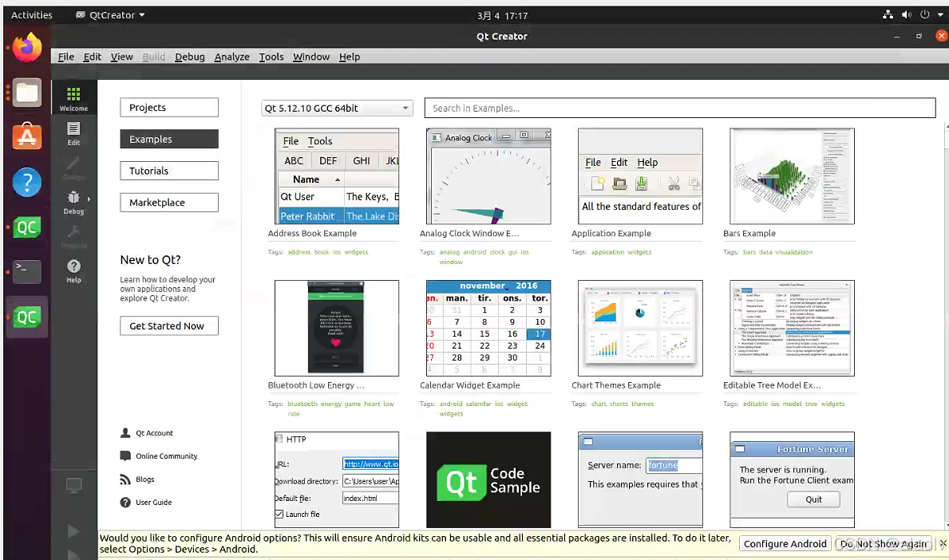
Task: Click the Qt Account link
Action: (x=154, y=433)
